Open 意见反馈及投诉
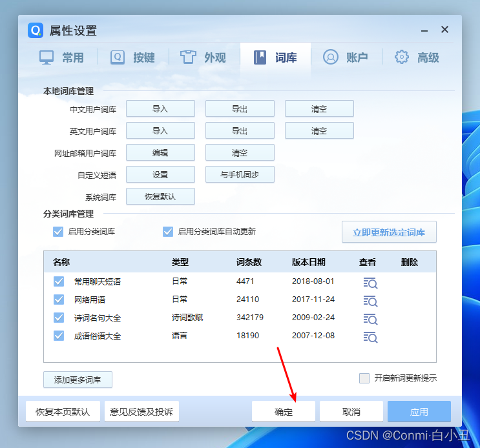The height and width of the screenshot is (448, 480). click(141, 412)
